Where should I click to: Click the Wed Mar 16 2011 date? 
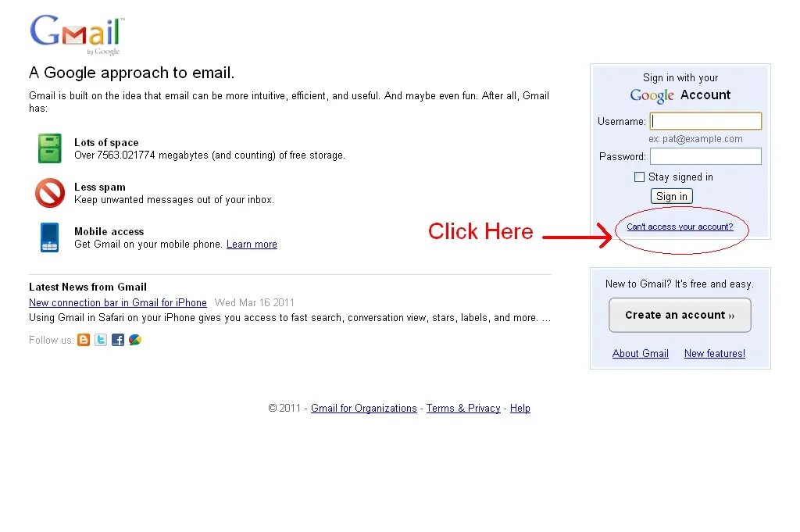254,302
